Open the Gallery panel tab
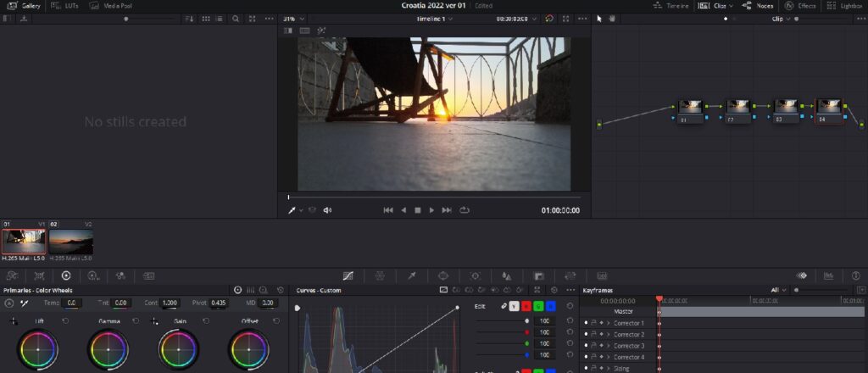The height and width of the screenshot is (373, 868). click(24, 5)
